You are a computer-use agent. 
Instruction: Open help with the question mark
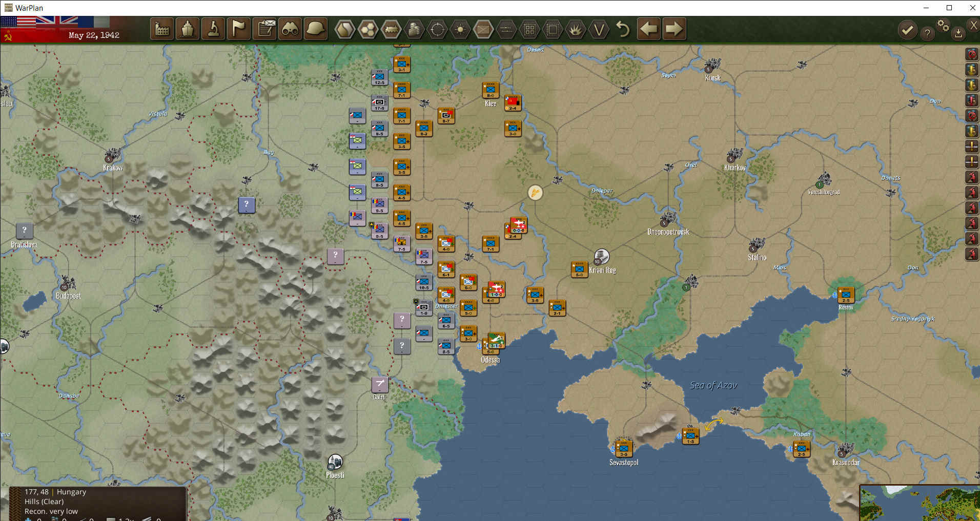click(927, 34)
